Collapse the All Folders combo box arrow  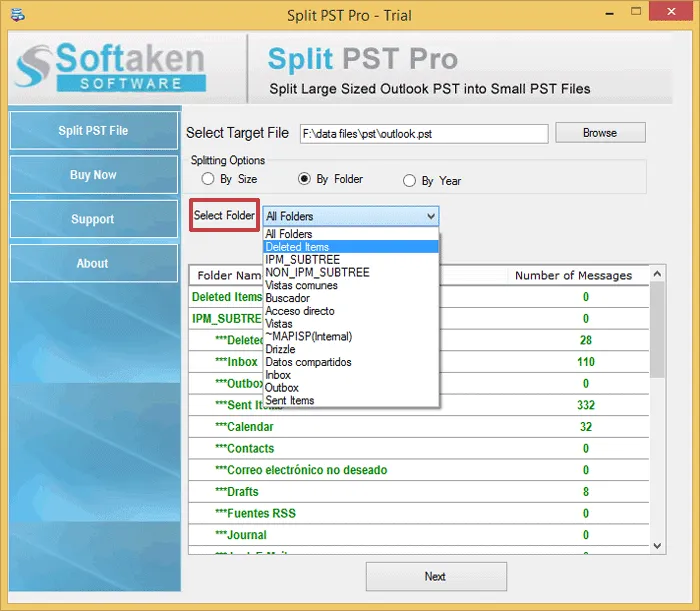pos(431,216)
